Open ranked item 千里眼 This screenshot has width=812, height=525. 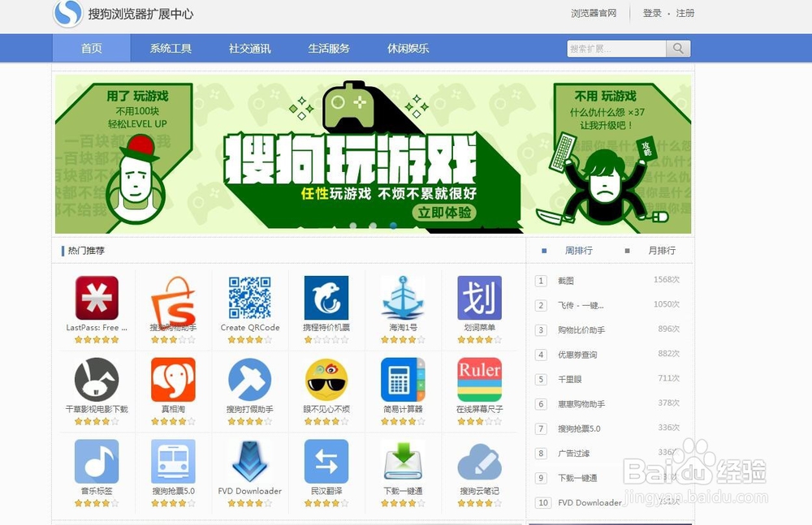point(570,379)
